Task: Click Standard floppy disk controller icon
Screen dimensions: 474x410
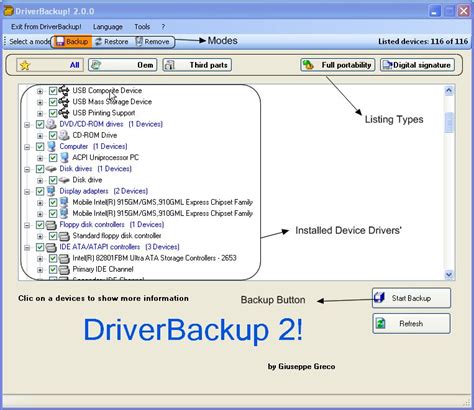Action: click(64, 236)
